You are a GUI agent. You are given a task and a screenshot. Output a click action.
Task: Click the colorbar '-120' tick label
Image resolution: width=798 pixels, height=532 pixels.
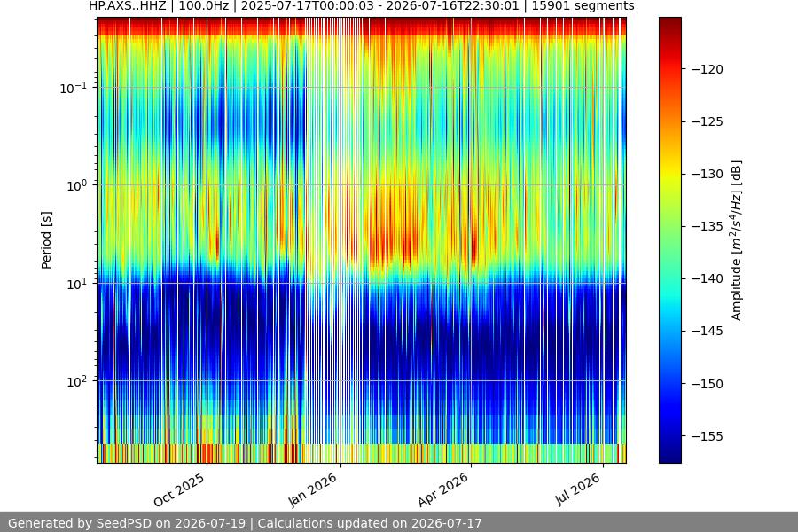tap(707, 69)
